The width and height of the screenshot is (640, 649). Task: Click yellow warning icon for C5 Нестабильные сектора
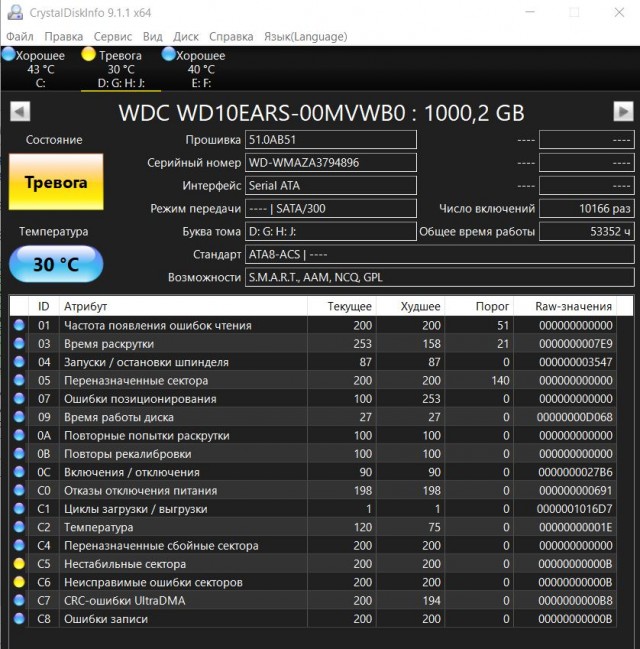pyautogui.click(x=19, y=564)
